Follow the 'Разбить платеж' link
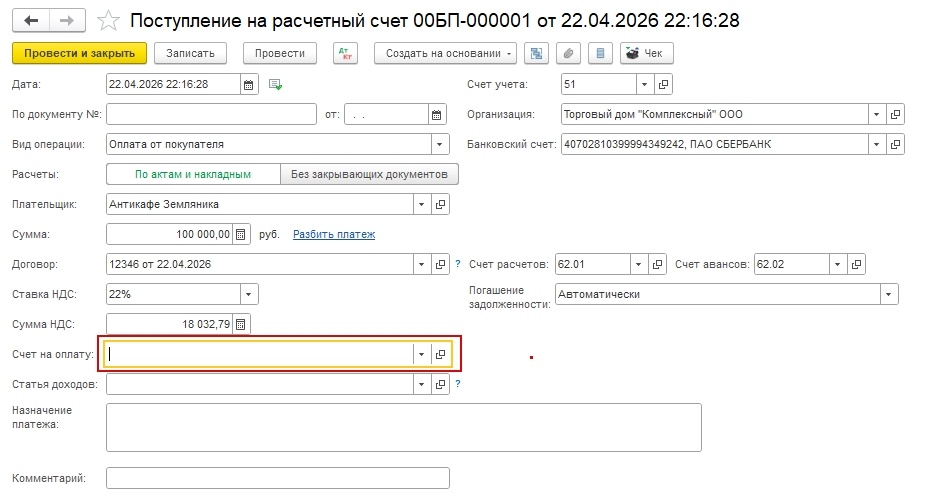Image resolution: width=929 pixels, height=502 pixels. [x=334, y=234]
